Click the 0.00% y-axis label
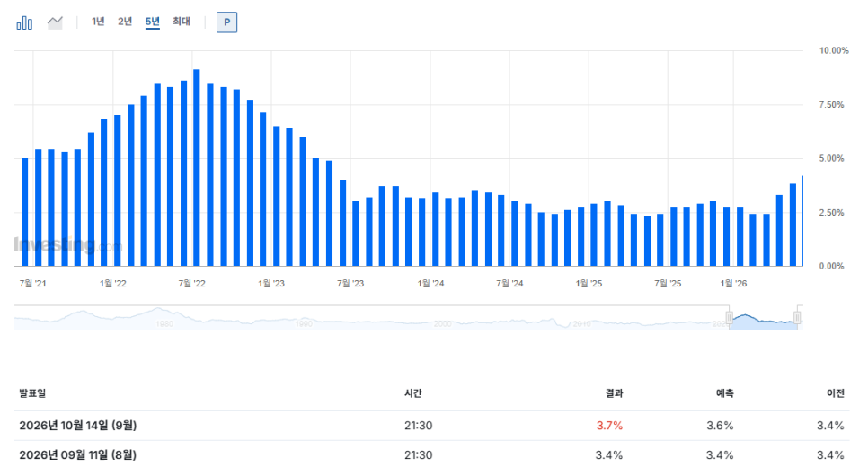This screenshot has height=467, width=868. pyautogui.click(x=831, y=266)
